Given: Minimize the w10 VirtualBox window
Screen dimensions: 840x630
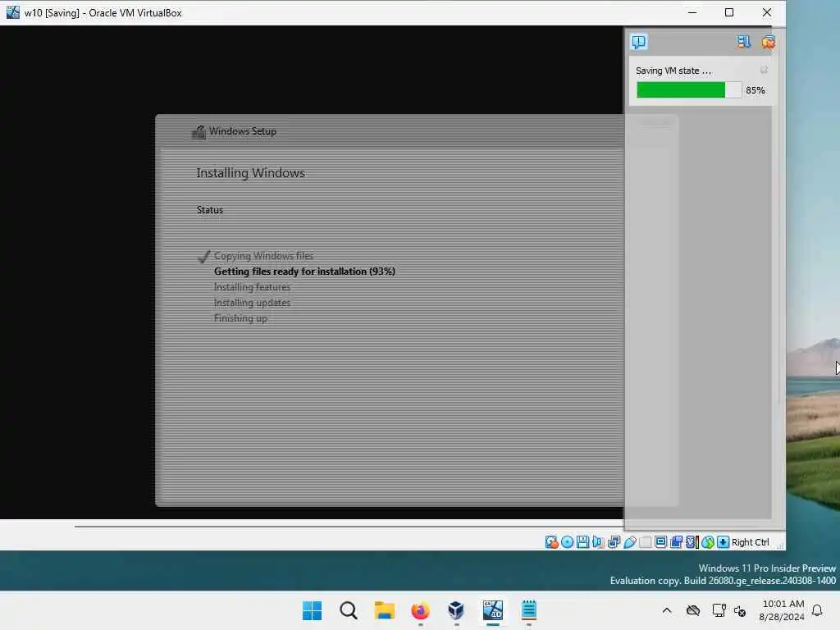Looking at the screenshot, I should pos(692,12).
